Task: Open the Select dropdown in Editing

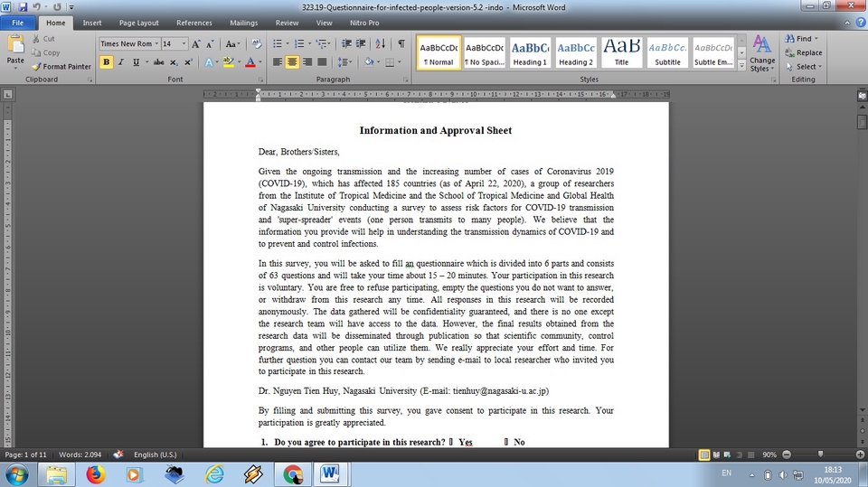Action: tap(805, 67)
